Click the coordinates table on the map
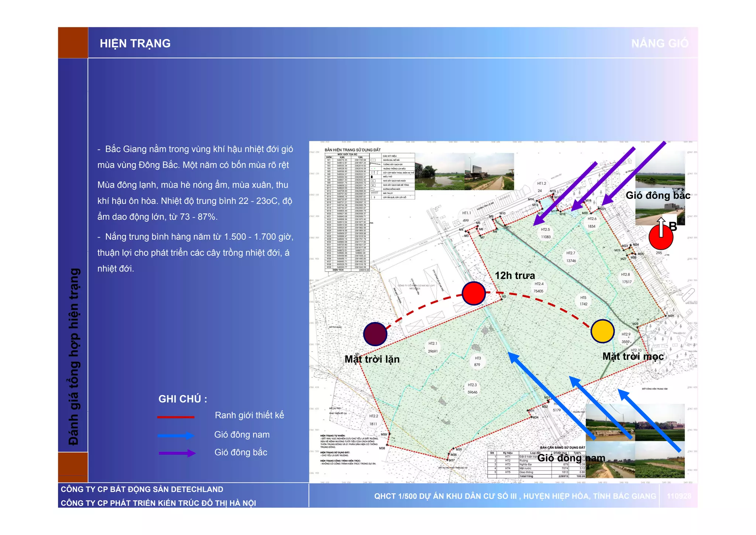 347,212
